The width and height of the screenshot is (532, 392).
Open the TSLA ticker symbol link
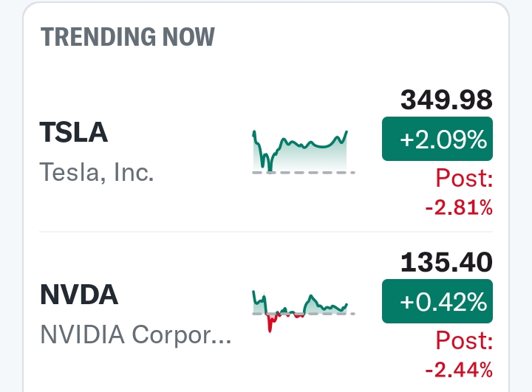[x=73, y=132]
